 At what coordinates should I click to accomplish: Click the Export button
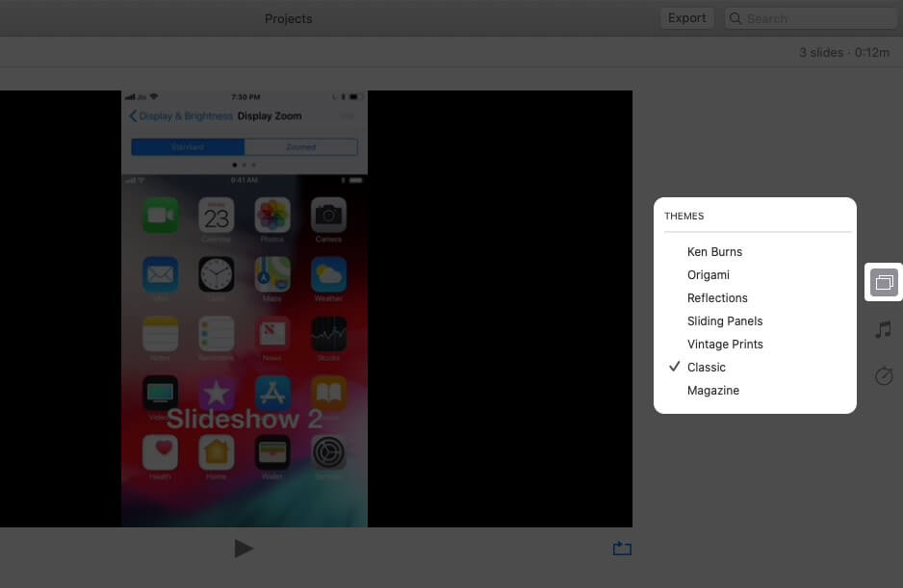tap(686, 18)
